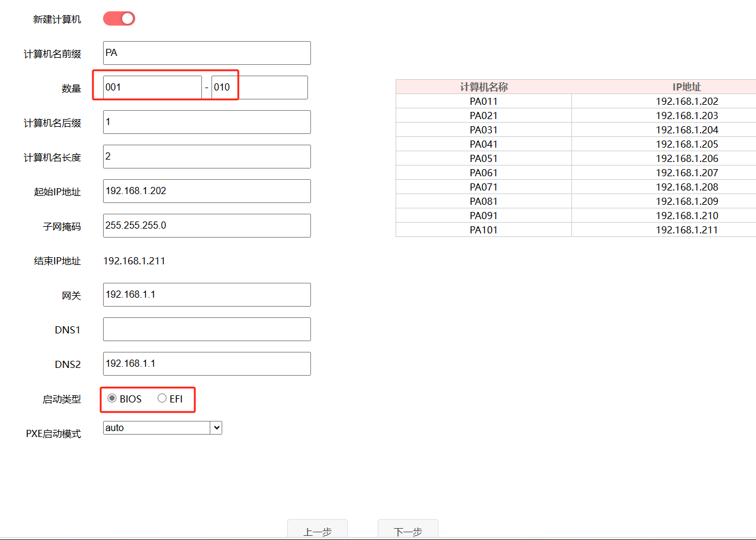
Task: Click the 计算机名前缀 field containing PA
Action: pyautogui.click(x=207, y=53)
